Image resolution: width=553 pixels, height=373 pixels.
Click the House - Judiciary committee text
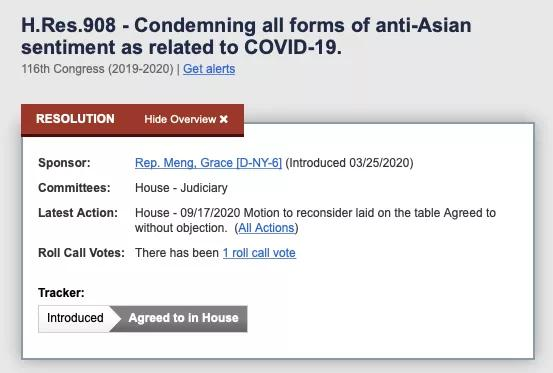coord(181,188)
